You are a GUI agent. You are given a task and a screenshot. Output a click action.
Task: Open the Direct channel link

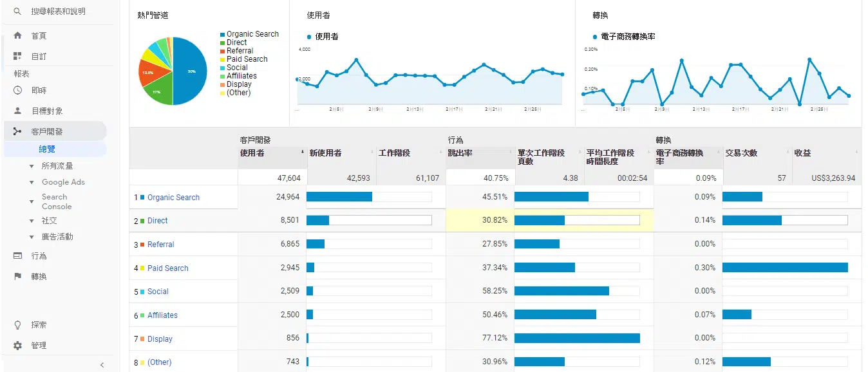pyautogui.click(x=157, y=221)
